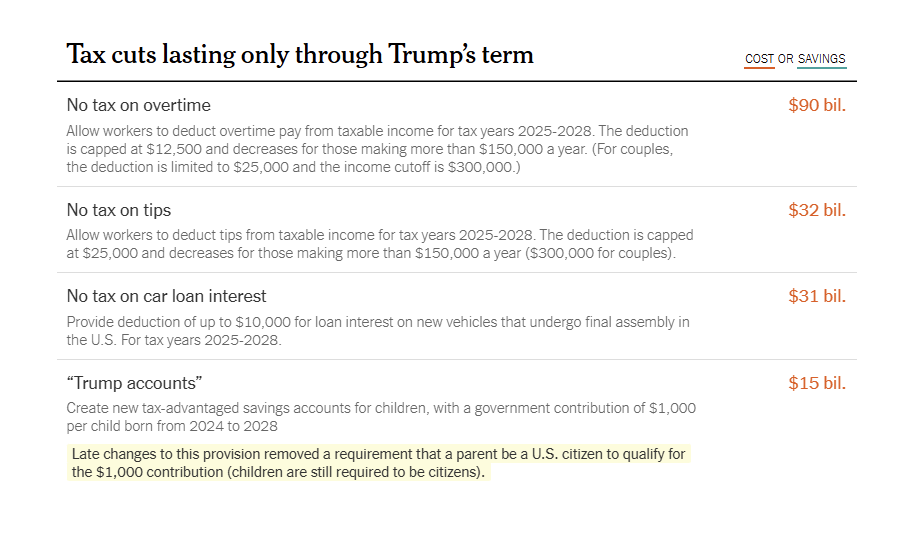Click the COST legend label
This screenshot has height=533, width=923.
[759, 59]
